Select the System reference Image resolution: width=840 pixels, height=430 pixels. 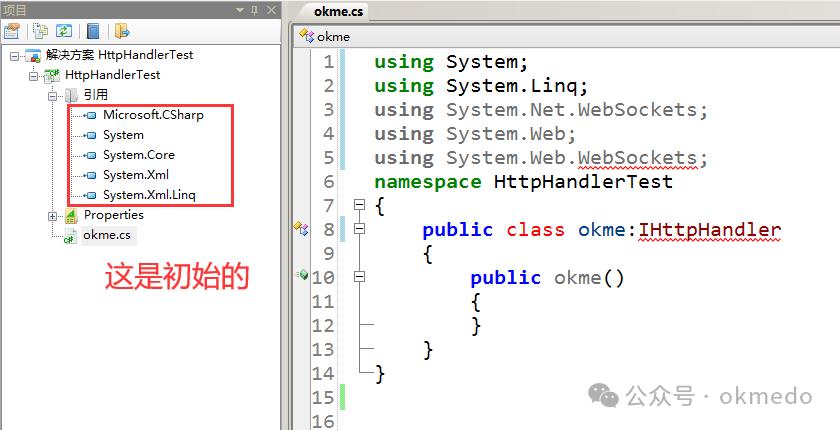pos(123,135)
